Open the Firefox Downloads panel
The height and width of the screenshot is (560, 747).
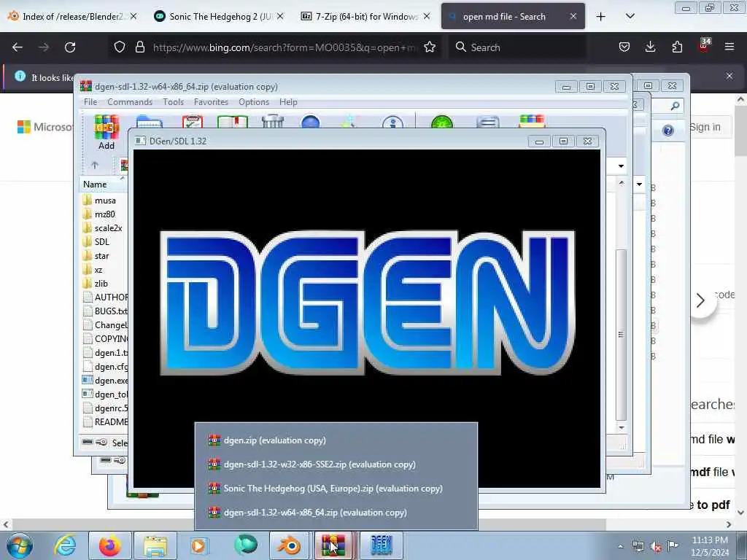click(x=650, y=47)
